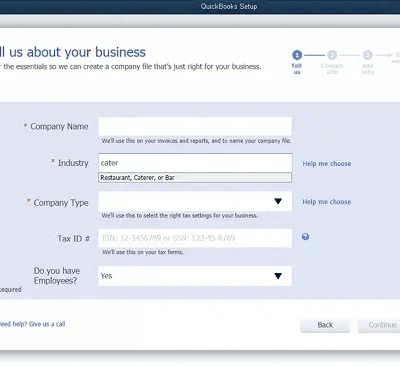Open the employees Yes dropdown arrow
This screenshot has width=400, height=366.
click(x=278, y=276)
